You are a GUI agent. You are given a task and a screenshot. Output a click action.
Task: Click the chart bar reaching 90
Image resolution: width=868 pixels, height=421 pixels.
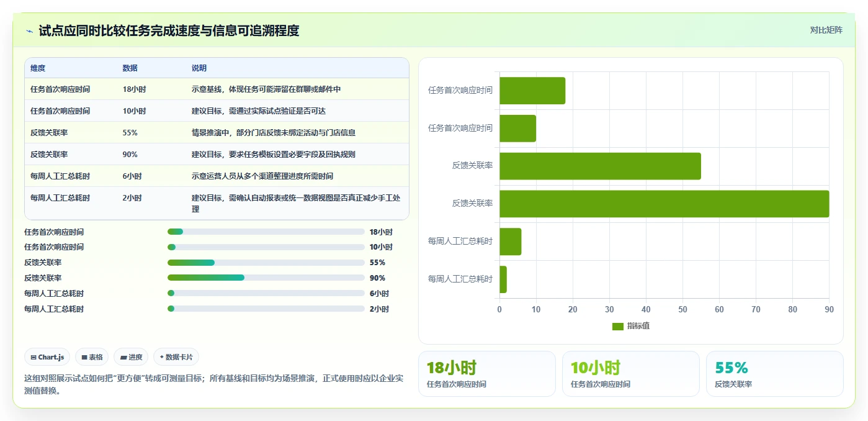pos(664,204)
